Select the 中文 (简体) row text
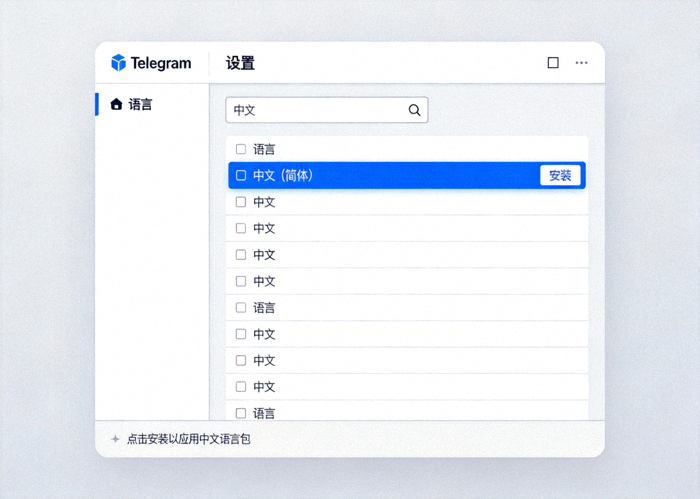This screenshot has width=700, height=499. point(283,175)
